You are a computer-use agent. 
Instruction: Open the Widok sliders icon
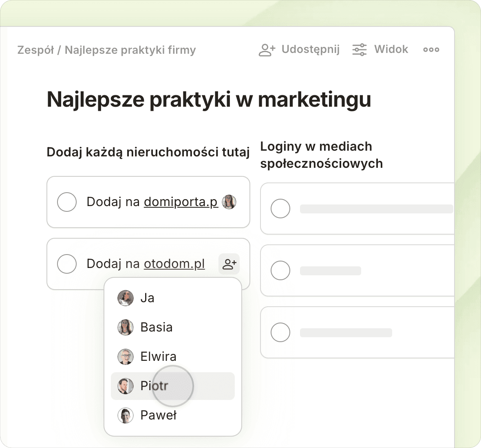pos(359,50)
